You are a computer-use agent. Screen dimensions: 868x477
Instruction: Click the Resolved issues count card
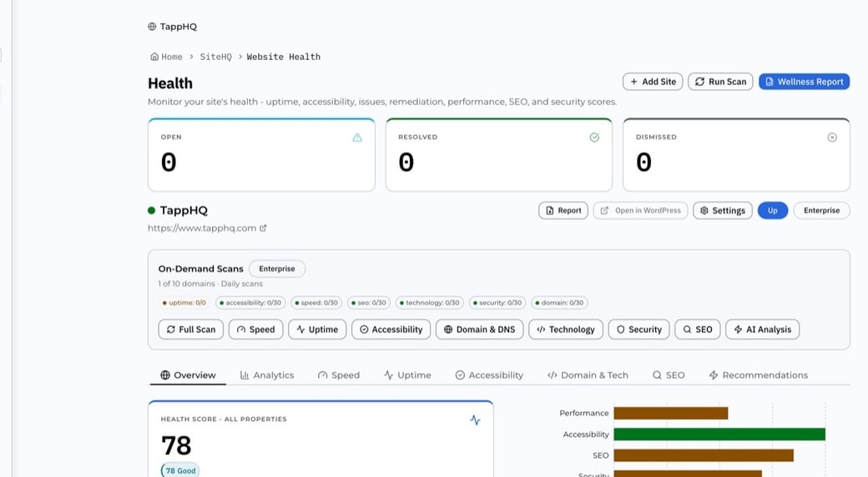(x=499, y=155)
